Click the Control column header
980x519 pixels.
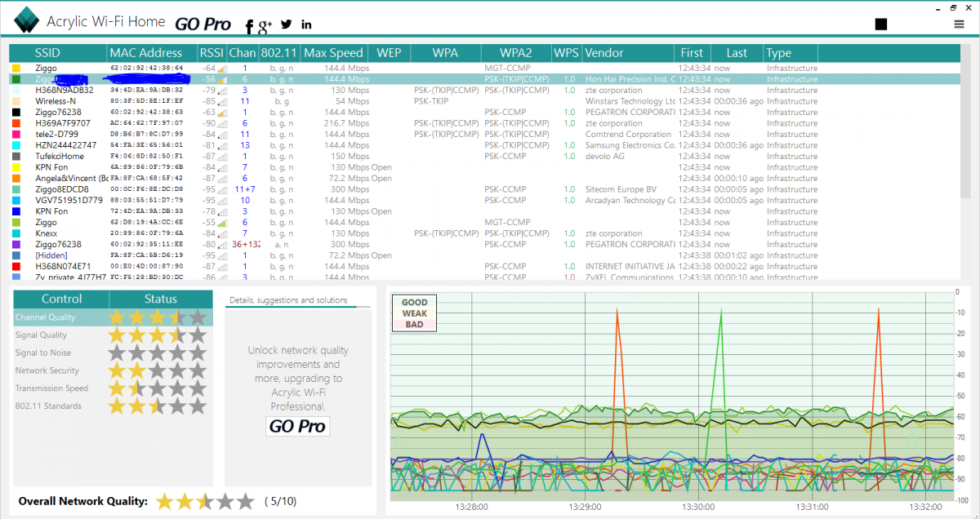click(61, 299)
